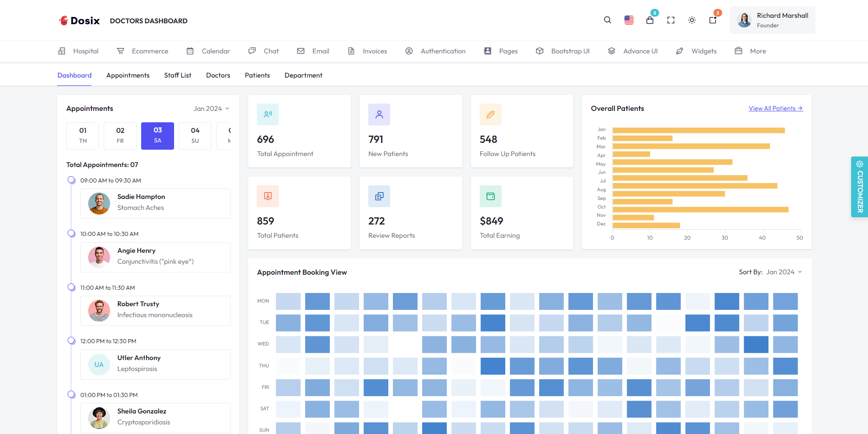The image size is (868, 434).
Task: Click the Authentication user-circle icon
Action: pyautogui.click(x=409, y=51)
